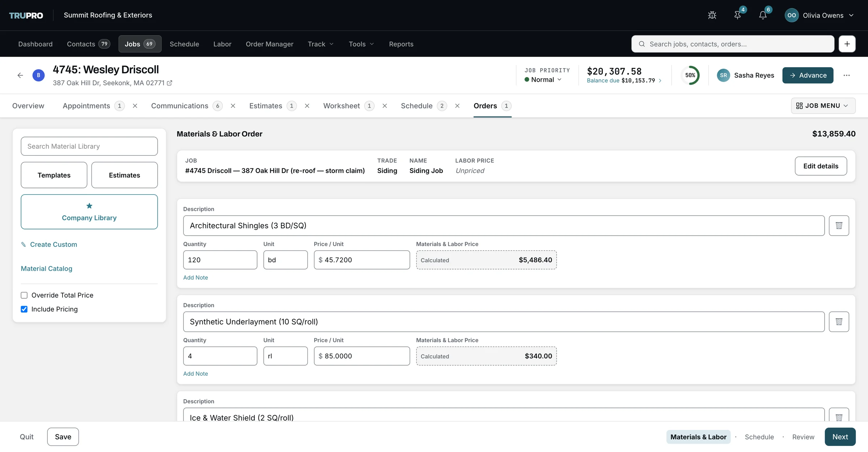The height and width of the screenshot is (452, 868).
Task: Go to the Reports nav item
Action: click(x=401, y=44)
